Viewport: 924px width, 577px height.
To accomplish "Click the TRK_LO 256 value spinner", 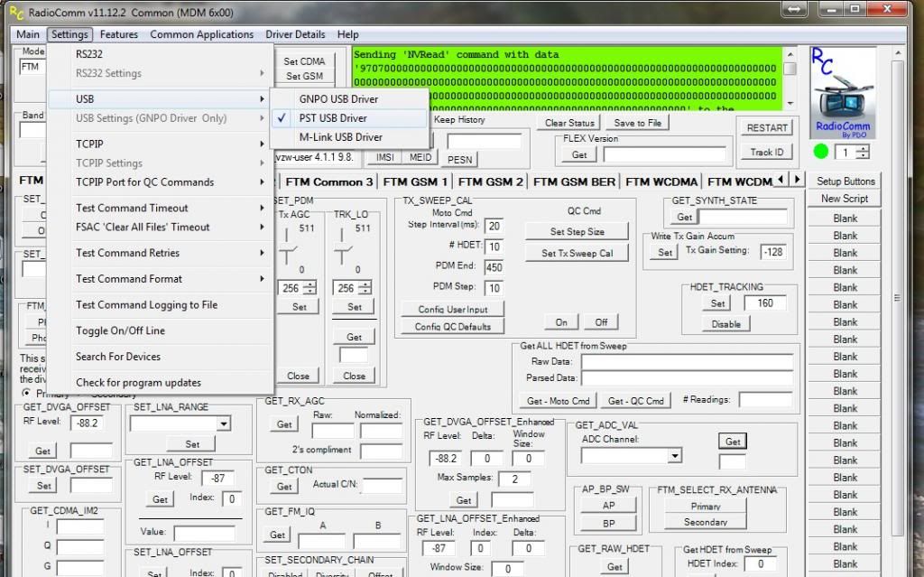I will [x=365, y=288].
